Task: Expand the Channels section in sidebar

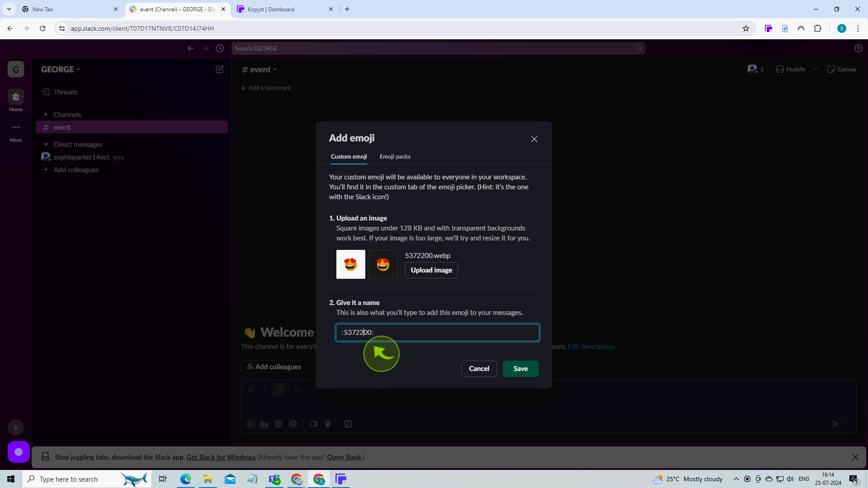Action: click(46, 114)
